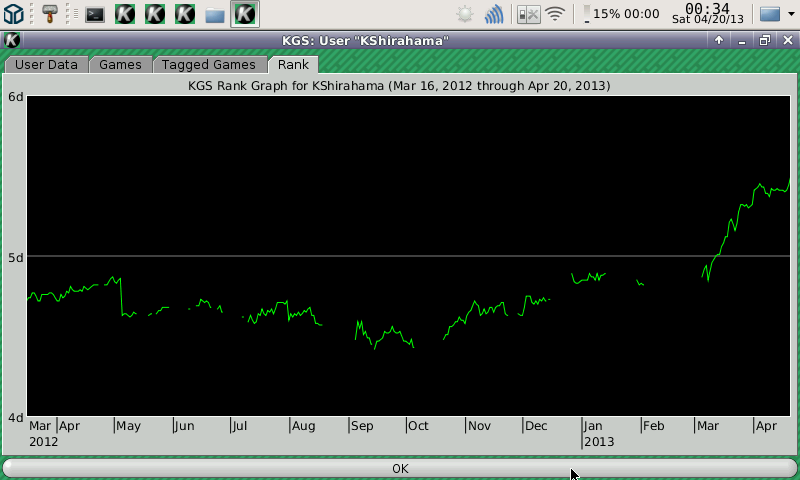
Task: Click the KGS window title bar text
Action: [365, 40]
